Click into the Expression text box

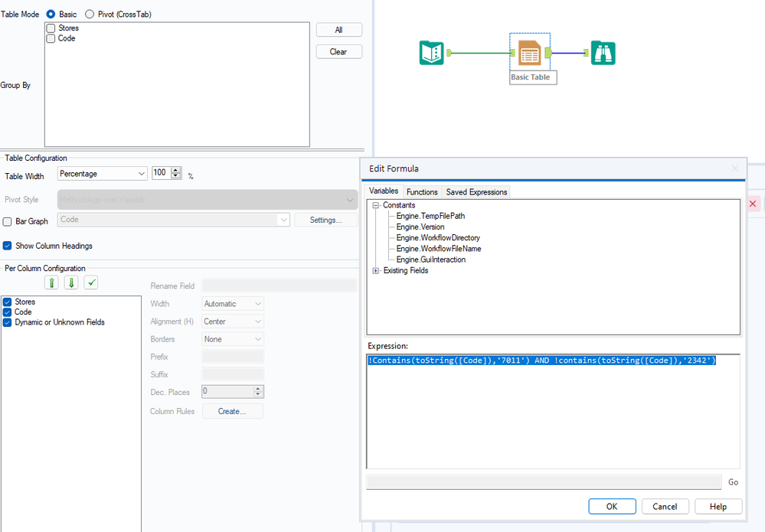point(553,412)
